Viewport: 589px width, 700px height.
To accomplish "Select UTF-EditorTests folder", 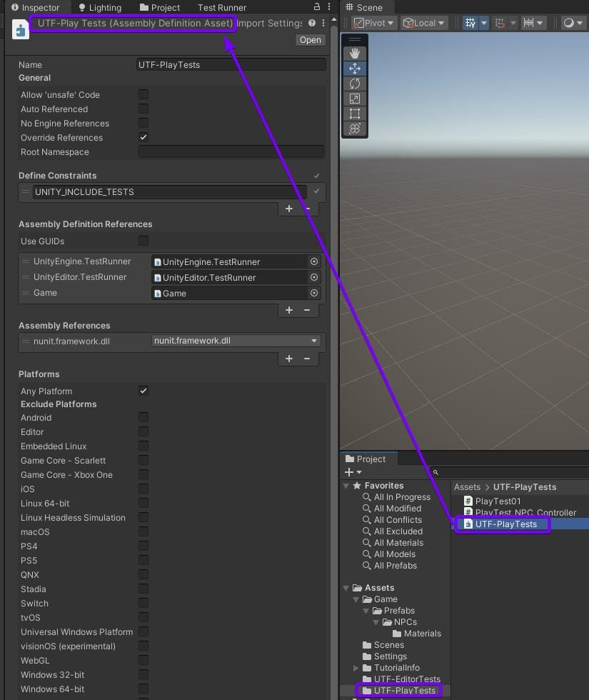I will tap(402, 679).
